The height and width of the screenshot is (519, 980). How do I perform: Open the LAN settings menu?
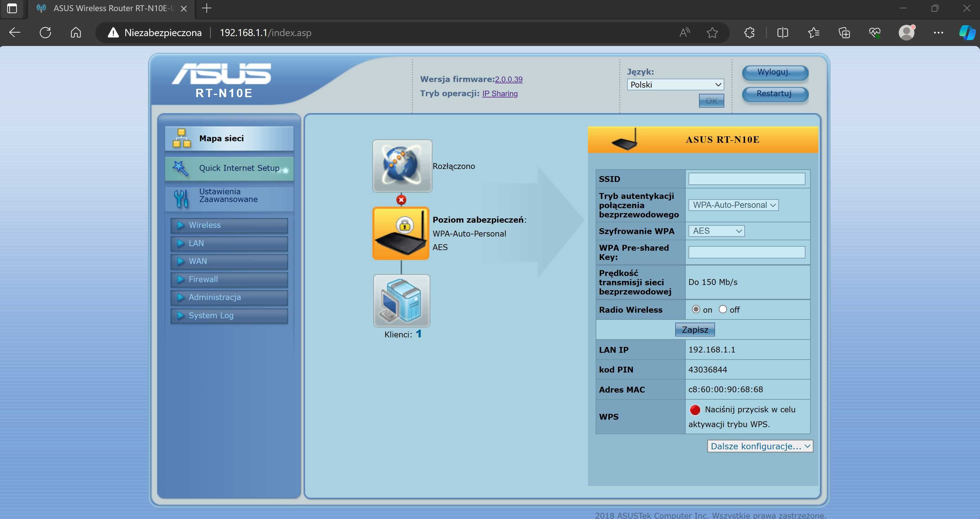click(x=229, y=243)
